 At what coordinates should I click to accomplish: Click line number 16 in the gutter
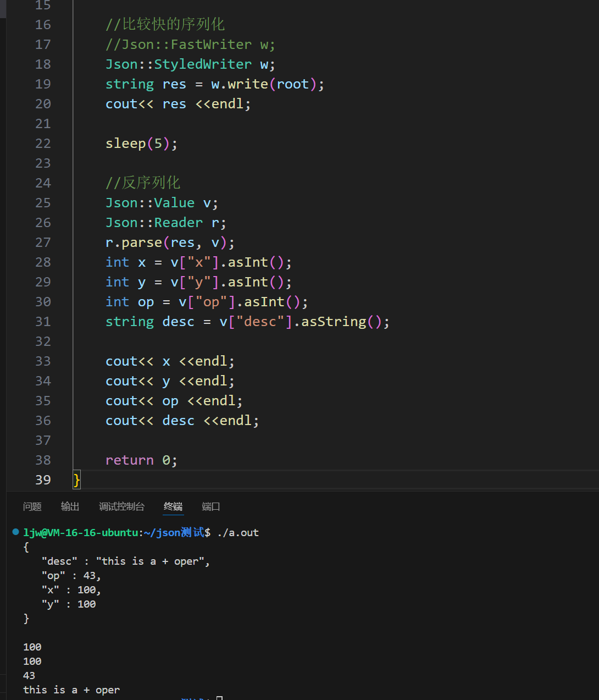click(x=43, y=25)
